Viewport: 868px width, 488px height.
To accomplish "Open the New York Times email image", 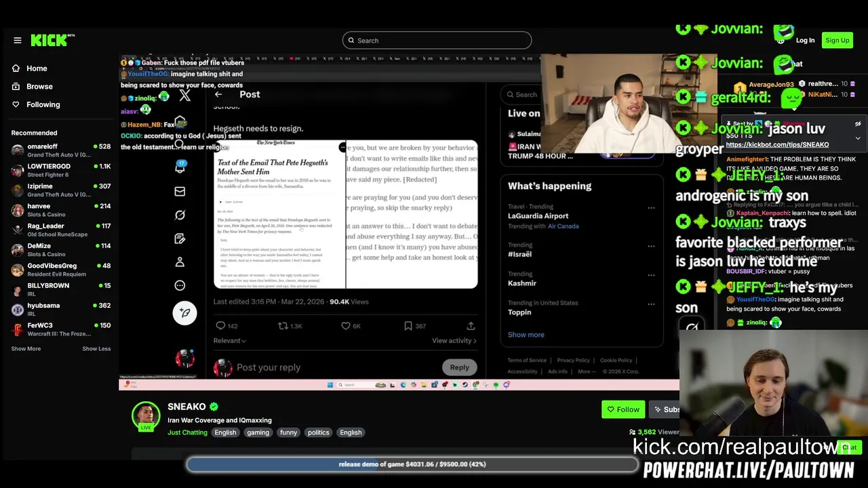I will tap(279, 214).
